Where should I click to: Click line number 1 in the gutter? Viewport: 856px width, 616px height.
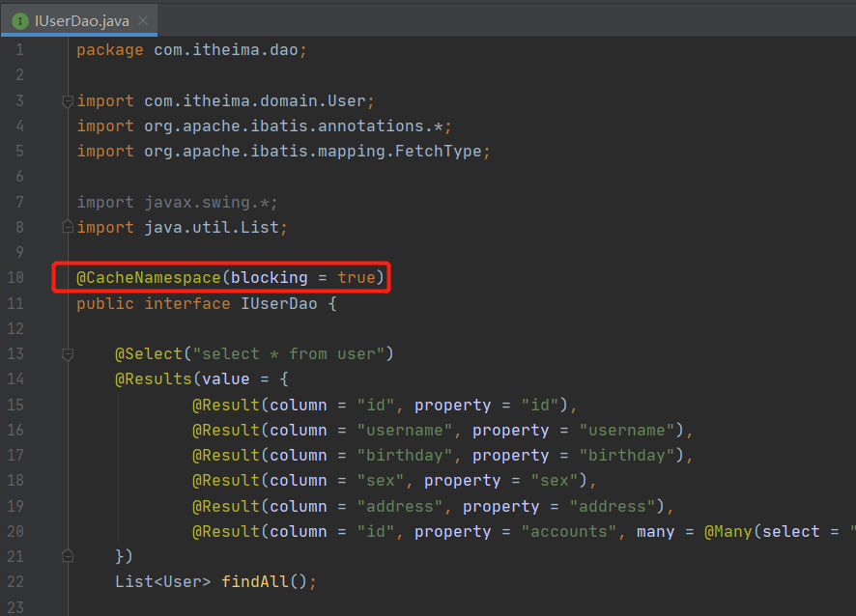pos(19,50)
